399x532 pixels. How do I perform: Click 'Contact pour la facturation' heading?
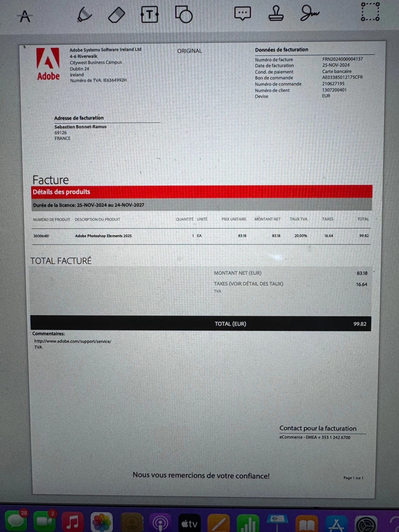click(x=318, y=428)
